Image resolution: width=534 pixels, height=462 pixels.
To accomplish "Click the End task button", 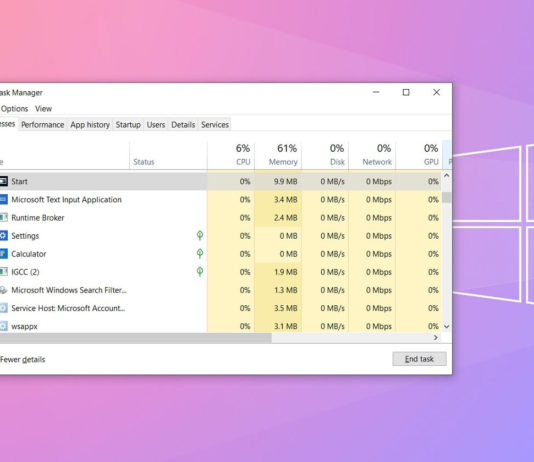I will [419, 359].
